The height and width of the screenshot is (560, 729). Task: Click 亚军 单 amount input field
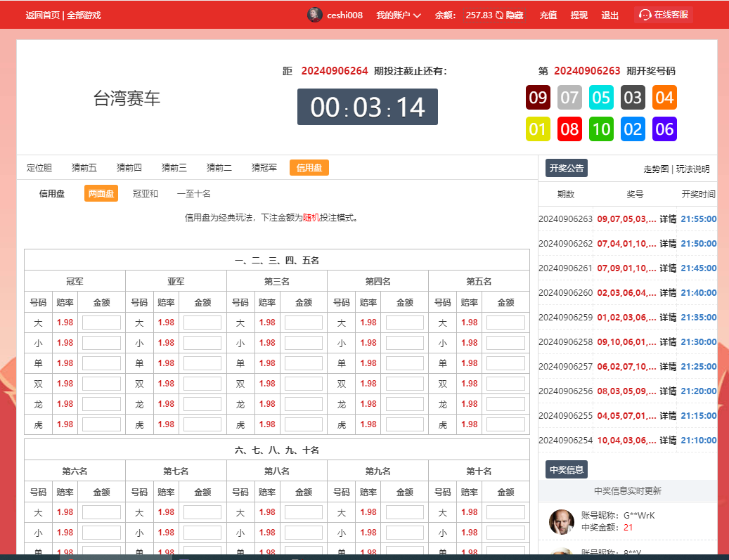coord(202,363)
